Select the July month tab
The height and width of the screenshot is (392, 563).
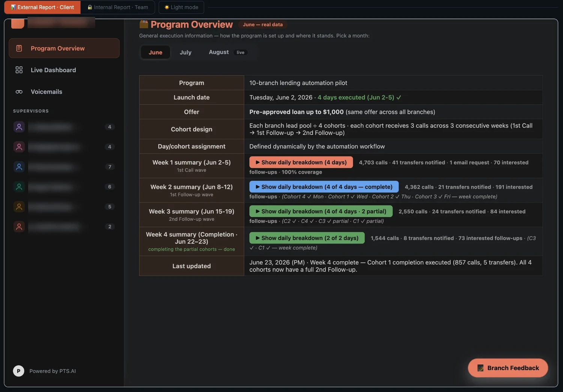click(185, 52)
